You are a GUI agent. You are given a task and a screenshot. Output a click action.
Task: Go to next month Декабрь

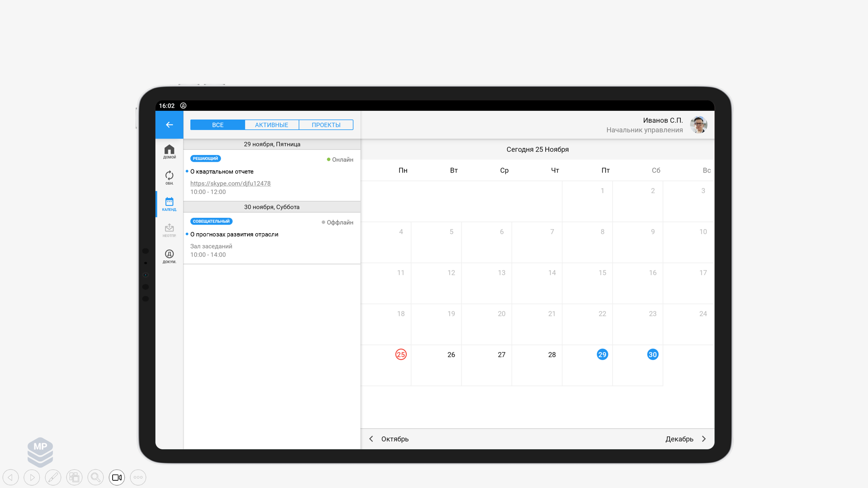pyautogui.click(x=685, y=439)
